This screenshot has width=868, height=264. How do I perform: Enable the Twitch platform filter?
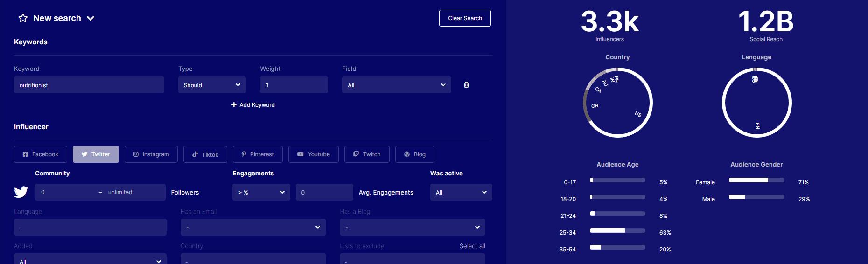coord(367,154)
